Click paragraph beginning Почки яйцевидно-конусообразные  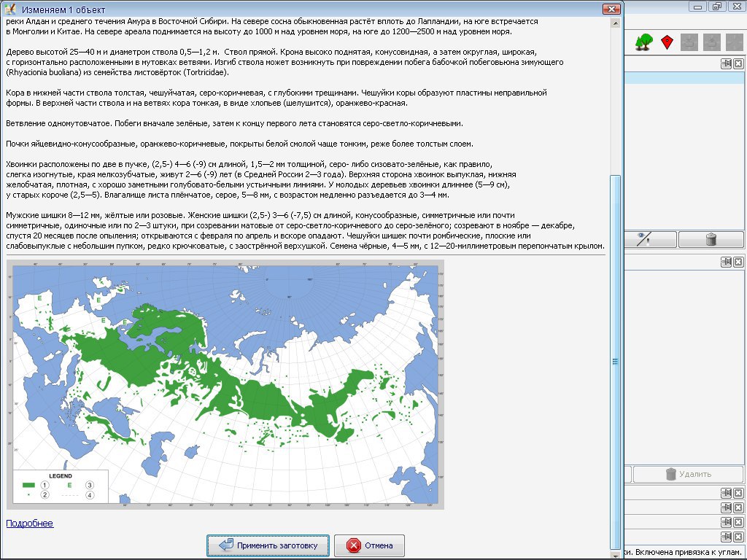click(239, 144)
